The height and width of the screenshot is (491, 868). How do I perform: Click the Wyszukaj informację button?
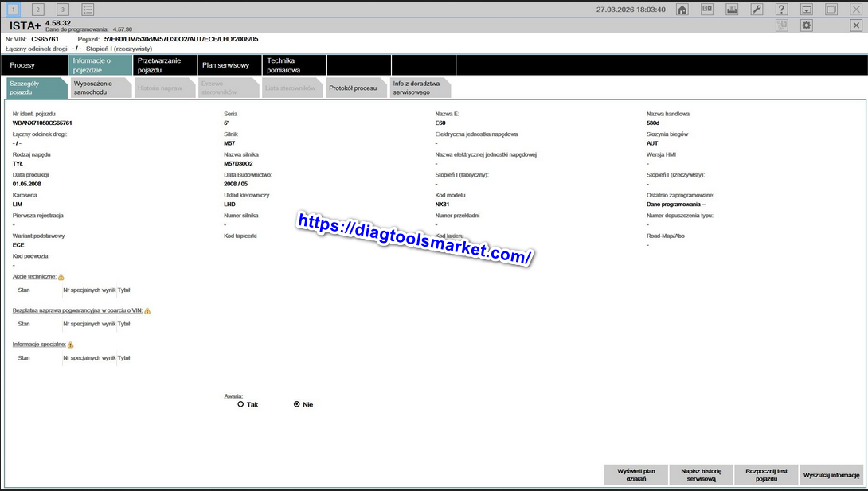coord(831,475)
